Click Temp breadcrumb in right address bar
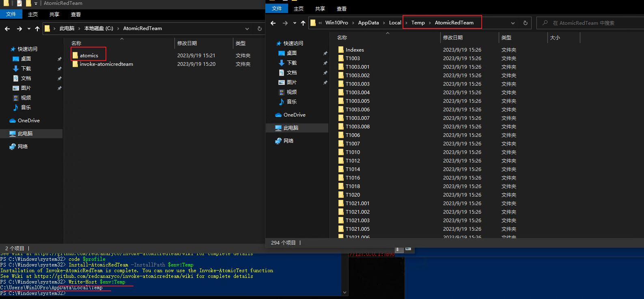This screenshot has width=644, height=299. click(418, 23)
